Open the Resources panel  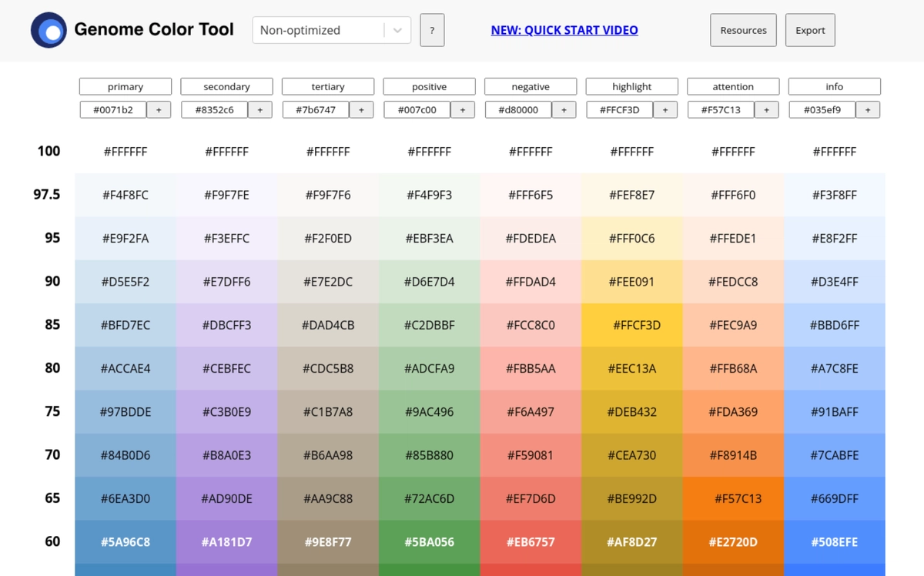[x=743, y=30]
